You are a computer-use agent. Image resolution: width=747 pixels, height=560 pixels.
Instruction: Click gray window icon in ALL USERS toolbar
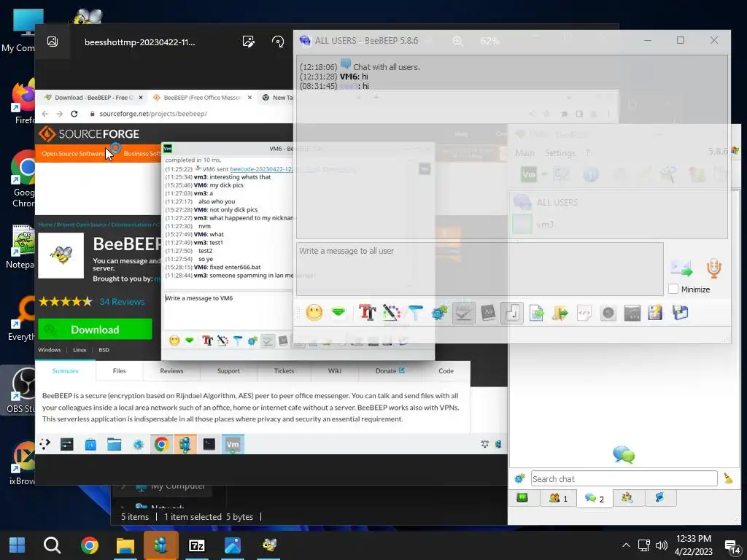coord(632,313)
